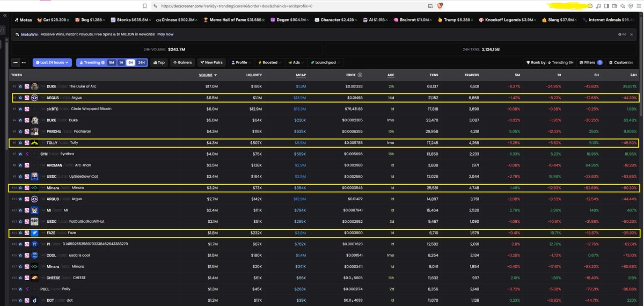This screenshot has height=306, width=644.
Task: Sort by the TRADERS column header
Action: pyautogui.click(x=472, y=75)
